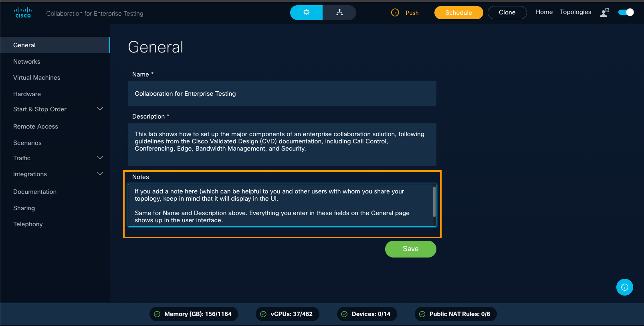Open the user settings icon
644x326 pixels.
(x=605, y=12)
